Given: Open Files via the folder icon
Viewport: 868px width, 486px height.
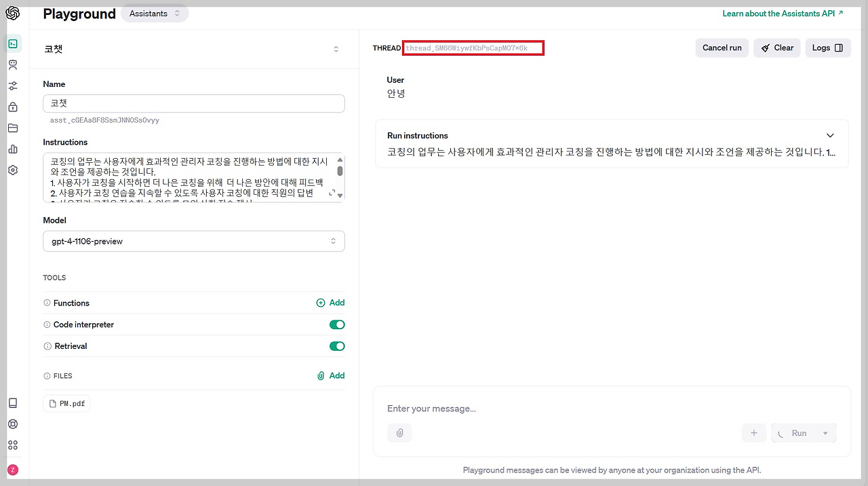Looking at the screenshot, I should 12,128.
